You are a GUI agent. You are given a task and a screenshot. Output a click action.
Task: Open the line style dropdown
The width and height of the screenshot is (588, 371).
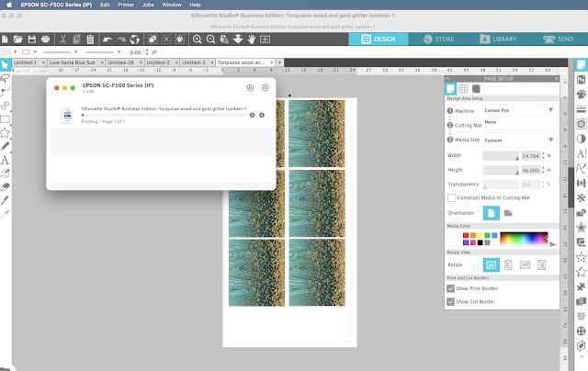click(x=75, y=52)
